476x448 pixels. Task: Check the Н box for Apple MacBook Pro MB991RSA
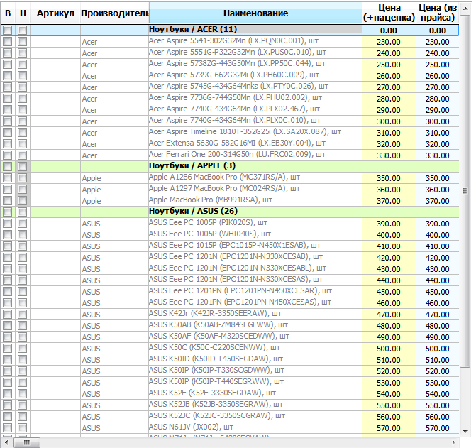(x=22, y=201)
